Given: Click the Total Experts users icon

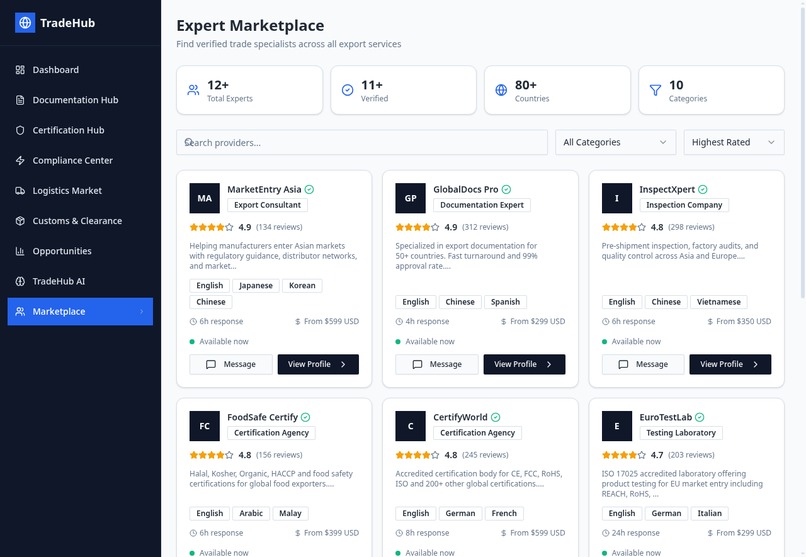Looking at the screenshot, I should [193, 90].
